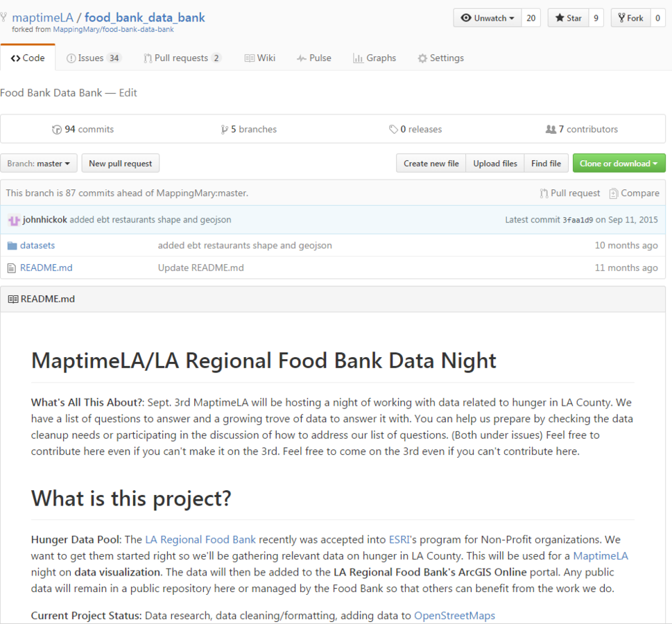672x624 pixels.
Task: Open the latest commit message link
Action: click(x=150, y=220)
